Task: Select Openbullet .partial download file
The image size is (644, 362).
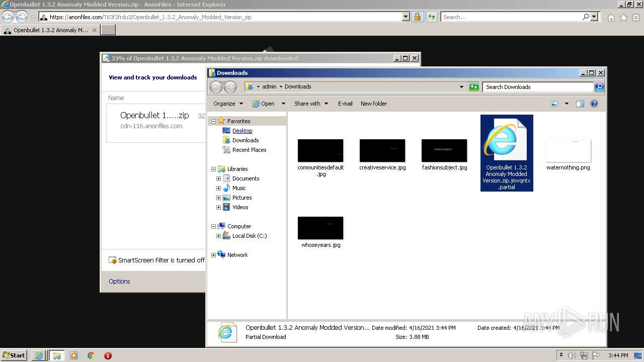Action: pyautogui.click(x=507, y=153)
